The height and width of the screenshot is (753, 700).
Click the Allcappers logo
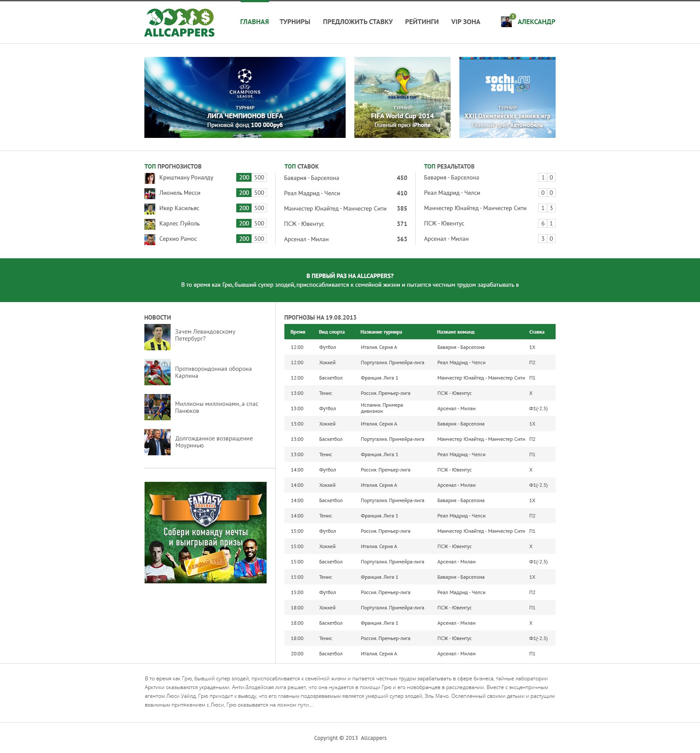[x=179, y=23]
